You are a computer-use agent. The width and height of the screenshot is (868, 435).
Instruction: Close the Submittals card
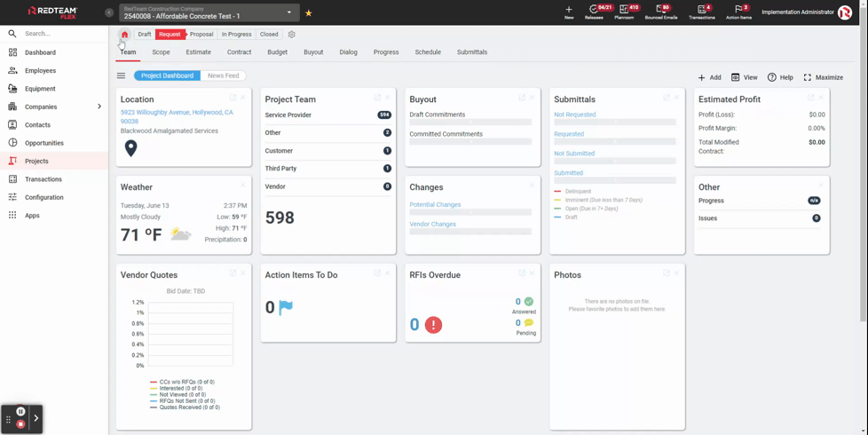(676, 98)
